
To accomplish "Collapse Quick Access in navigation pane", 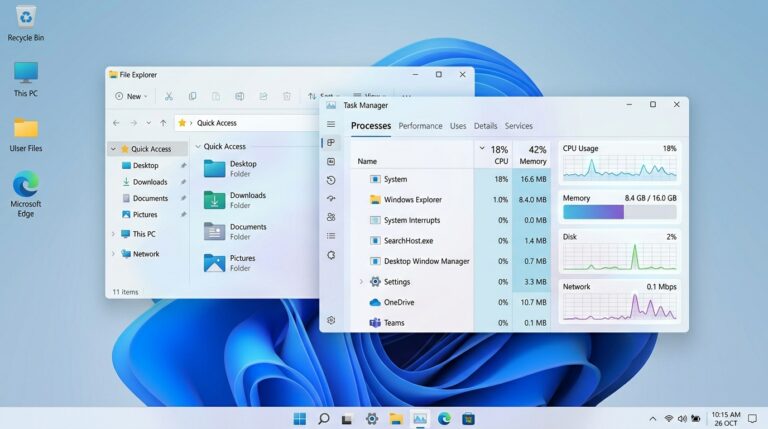I will pyautogui.click(x=114, y=149).
